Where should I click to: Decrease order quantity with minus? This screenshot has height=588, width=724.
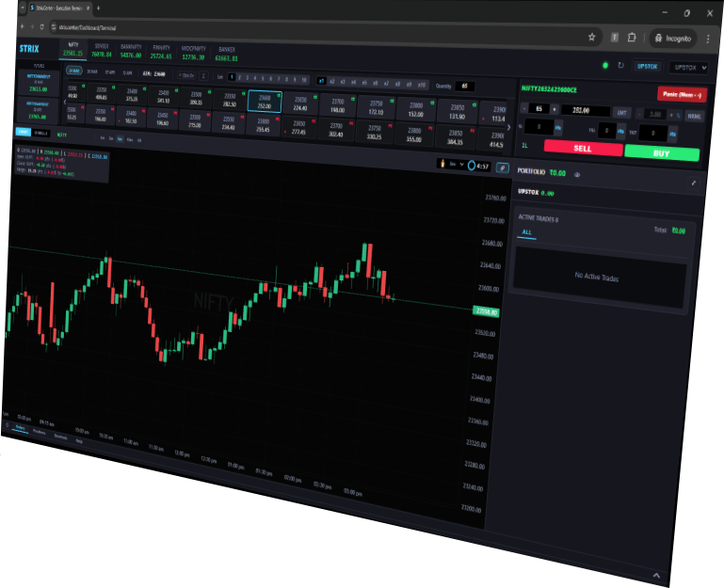(524, 108)
